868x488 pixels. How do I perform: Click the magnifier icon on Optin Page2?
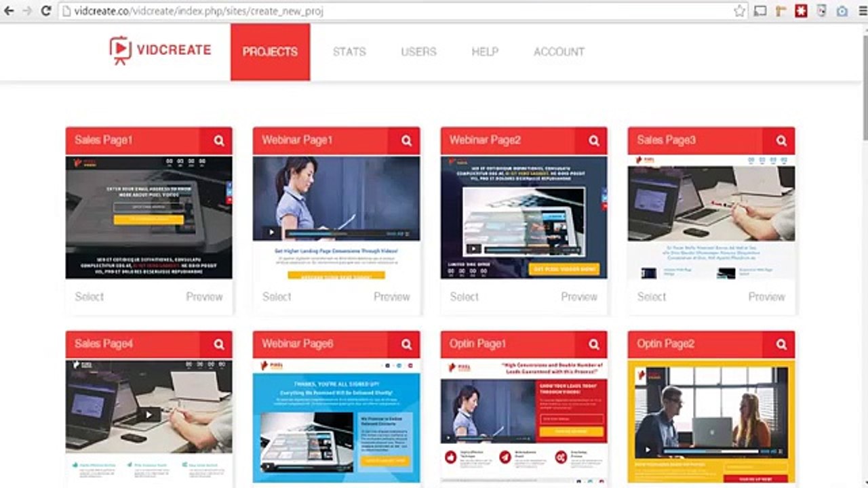click(781, 344)
